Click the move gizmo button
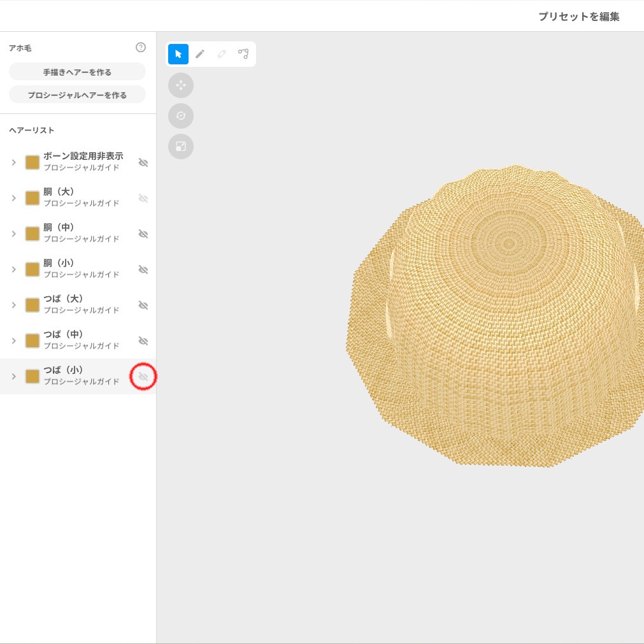644x644 pixels. [x=181, y=85]
